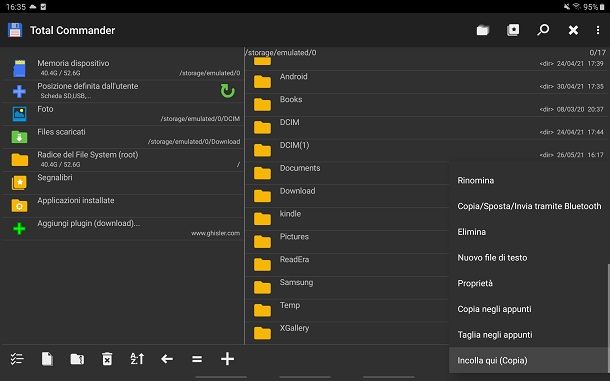Screen dimensions: 610x381
Task: Tap the 16:35 clock in status bar
Action: (16, 7)
